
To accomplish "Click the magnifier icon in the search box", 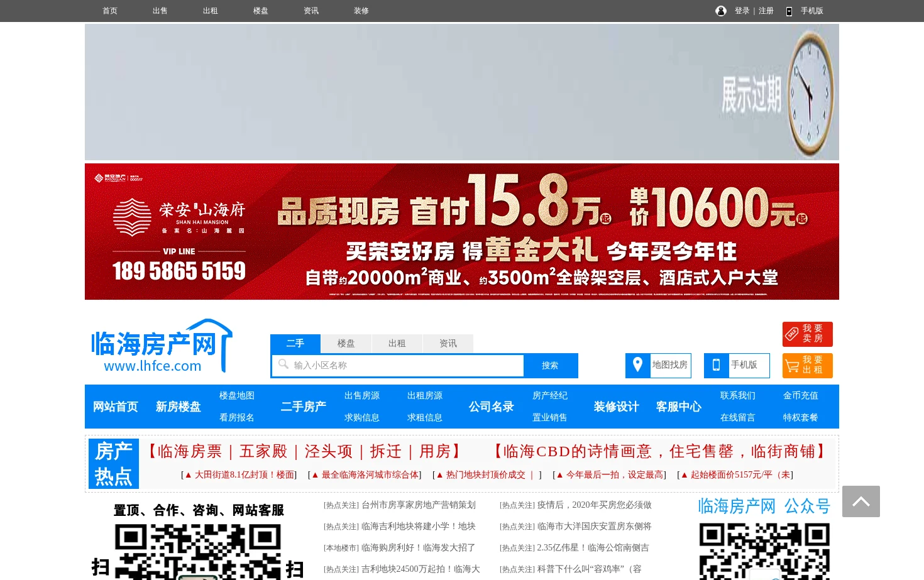I will point(283,364).
